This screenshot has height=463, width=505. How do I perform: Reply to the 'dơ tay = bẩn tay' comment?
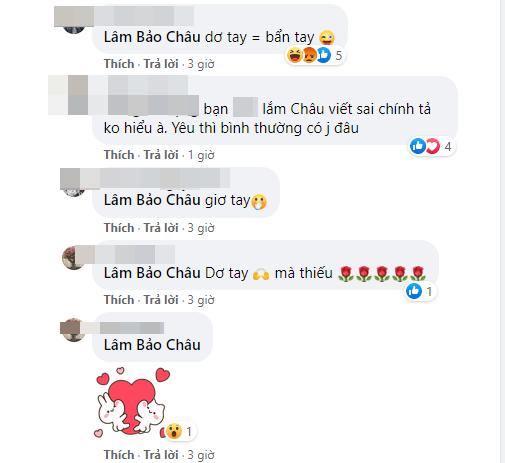161,64
